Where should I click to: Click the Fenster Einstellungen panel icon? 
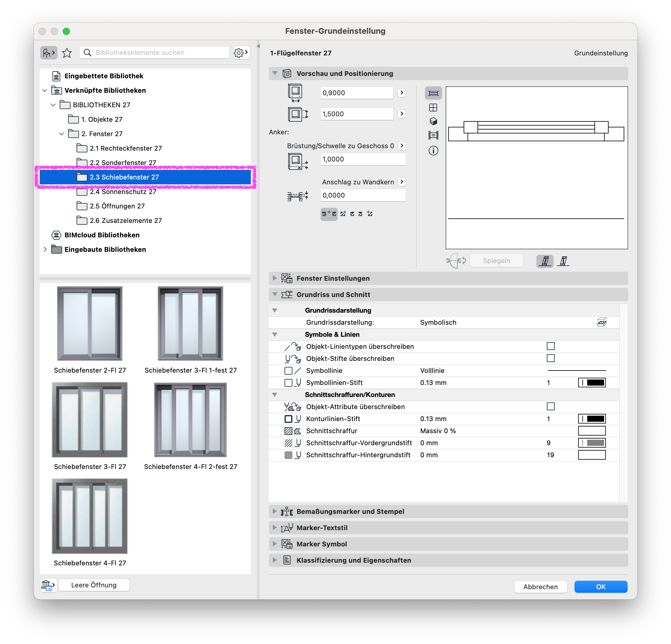click(x=287, y=278)
